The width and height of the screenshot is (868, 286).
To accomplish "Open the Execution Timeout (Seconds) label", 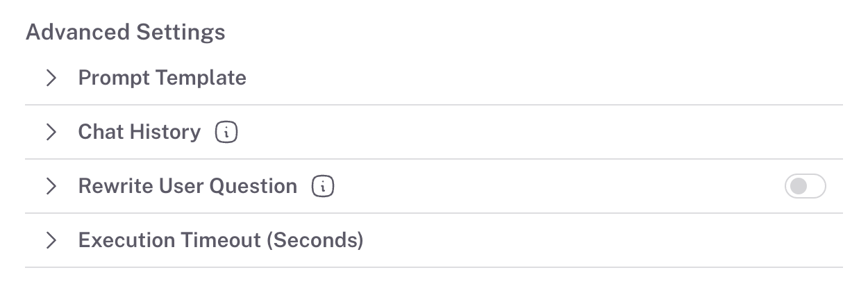I will pos(221,240).
